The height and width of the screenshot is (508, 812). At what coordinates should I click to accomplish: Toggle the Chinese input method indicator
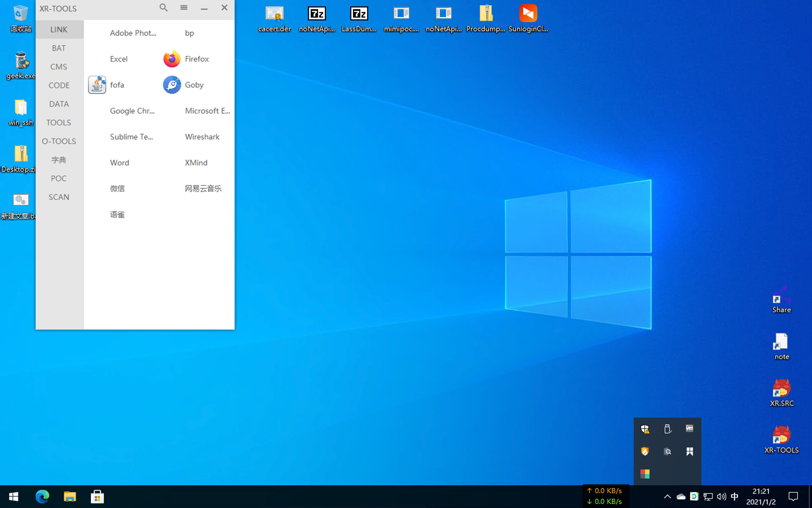(x=734, y=497)
